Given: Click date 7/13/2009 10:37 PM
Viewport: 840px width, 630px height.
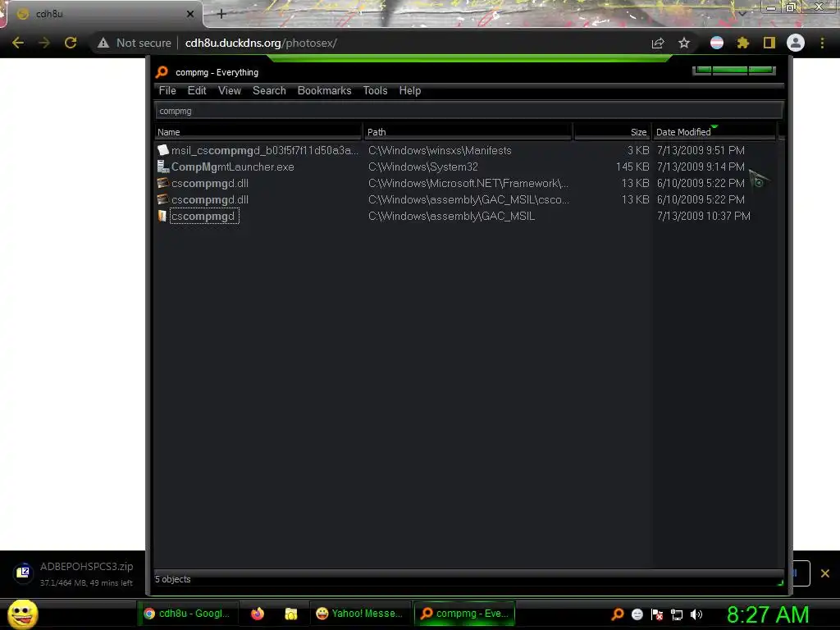Looking at the screenshot, I should pyautogui.click(x=703, y=216).
